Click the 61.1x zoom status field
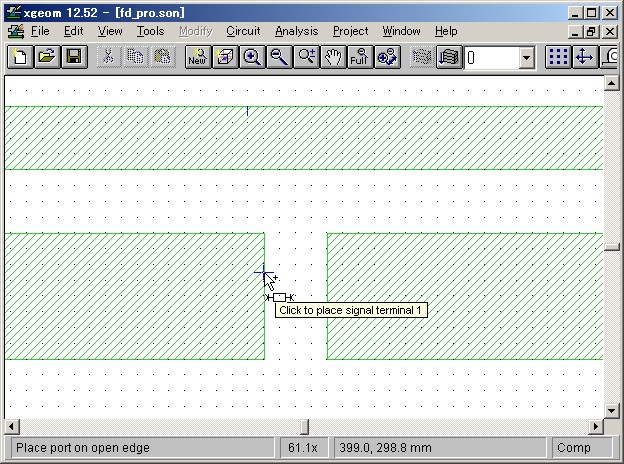Viewport: 624px width, 464px height. (x=303, y=448)
